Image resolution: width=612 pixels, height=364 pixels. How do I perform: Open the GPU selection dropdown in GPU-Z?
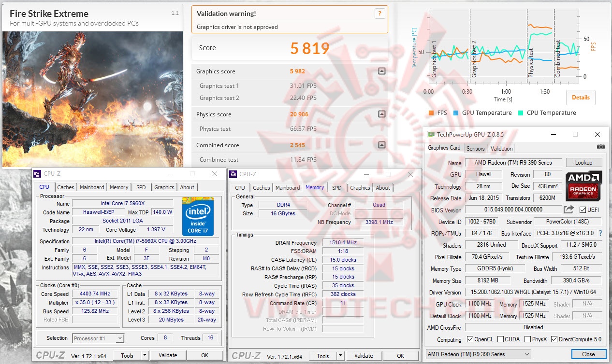point(478,354)
